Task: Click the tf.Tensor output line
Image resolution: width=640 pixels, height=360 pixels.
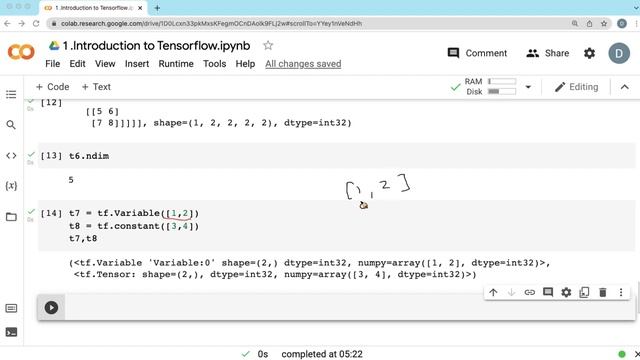Action: coord(275,274)
